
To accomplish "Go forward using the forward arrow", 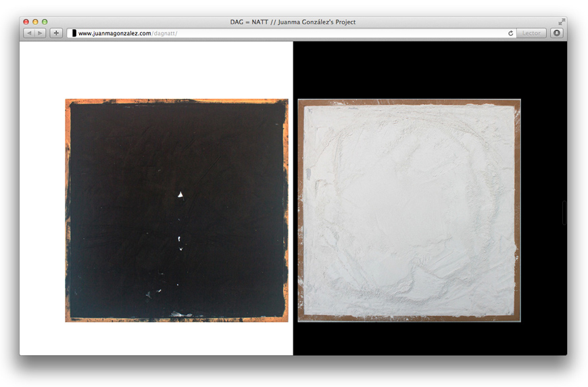I will tap(41, 33).
